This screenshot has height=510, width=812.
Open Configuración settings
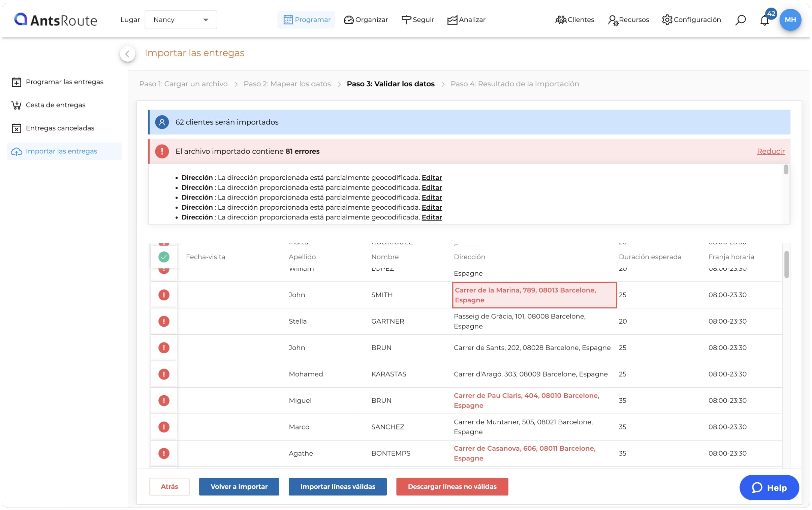(x=691, y=20)
